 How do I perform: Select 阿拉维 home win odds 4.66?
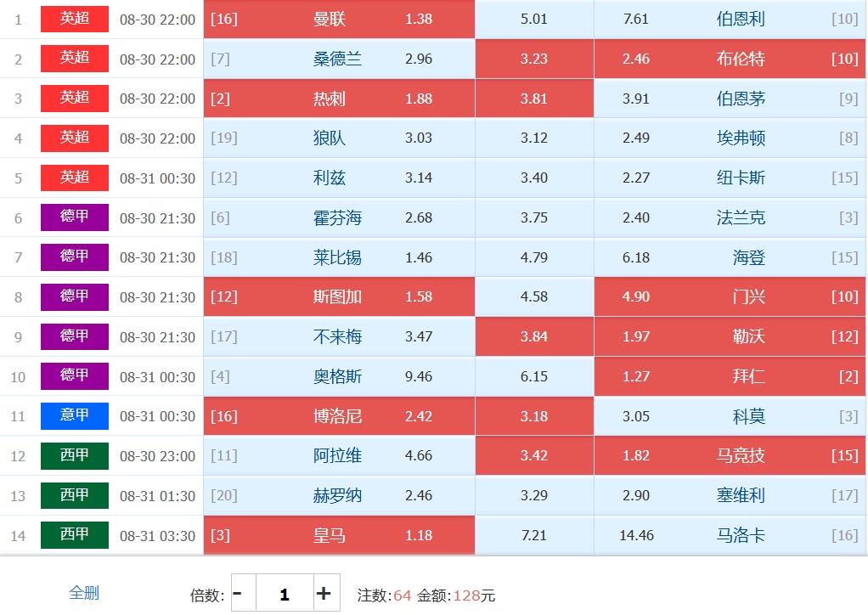point(339,455)
